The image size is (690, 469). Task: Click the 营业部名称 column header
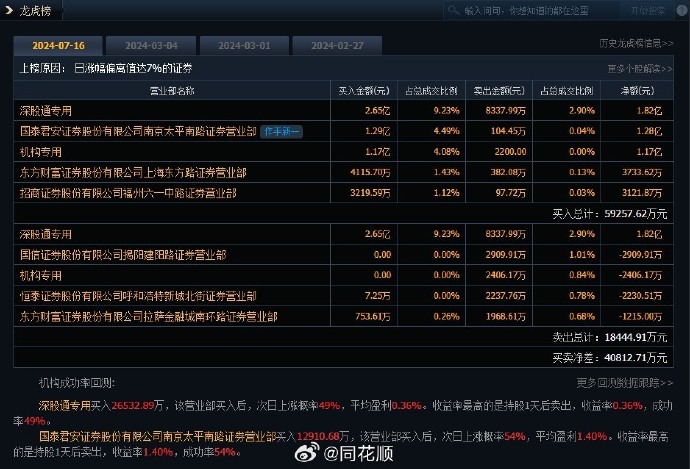(x=172, y=91)
